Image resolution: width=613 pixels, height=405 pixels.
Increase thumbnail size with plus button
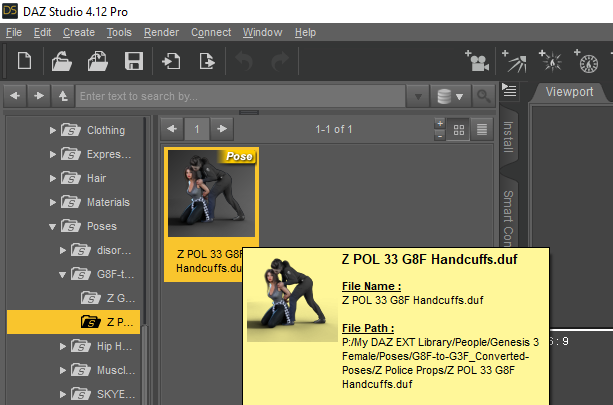tap(440, 123)
